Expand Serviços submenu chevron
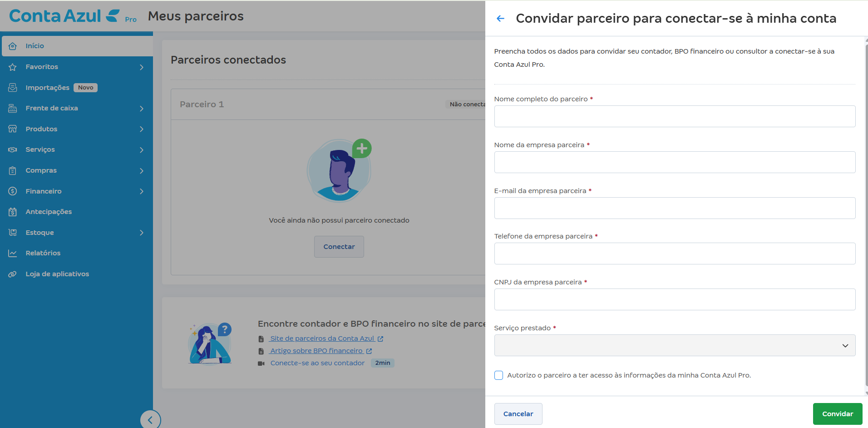Image resolution: width=868 pixels, height=428 pixels. click(x=142, y=150)
